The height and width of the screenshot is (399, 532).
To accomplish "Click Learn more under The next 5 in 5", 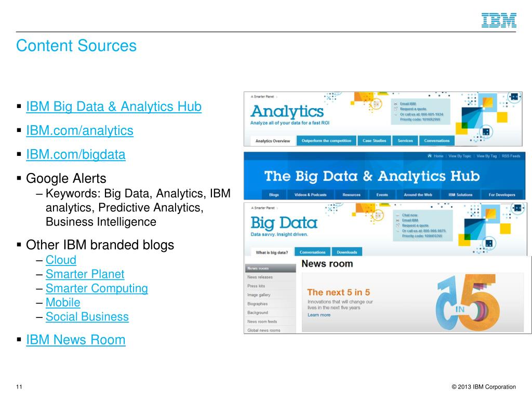I will pos(319,315).
